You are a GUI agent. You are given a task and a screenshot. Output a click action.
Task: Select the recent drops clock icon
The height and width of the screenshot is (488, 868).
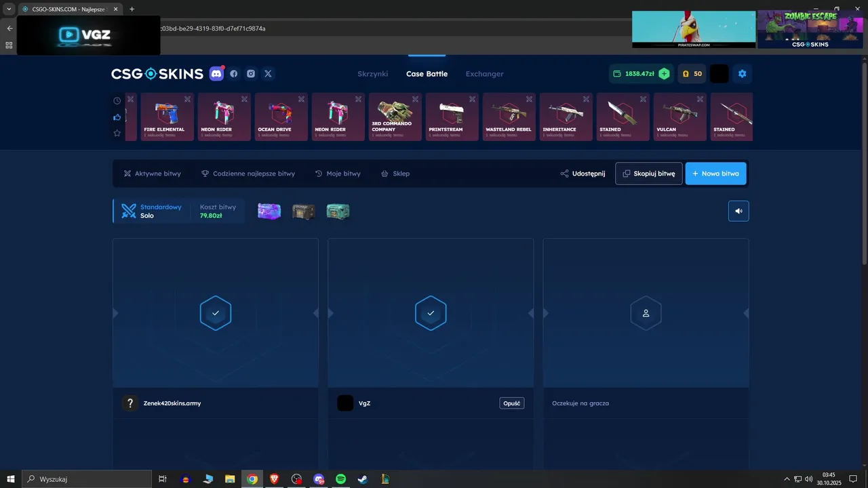(x=117, y=101)
